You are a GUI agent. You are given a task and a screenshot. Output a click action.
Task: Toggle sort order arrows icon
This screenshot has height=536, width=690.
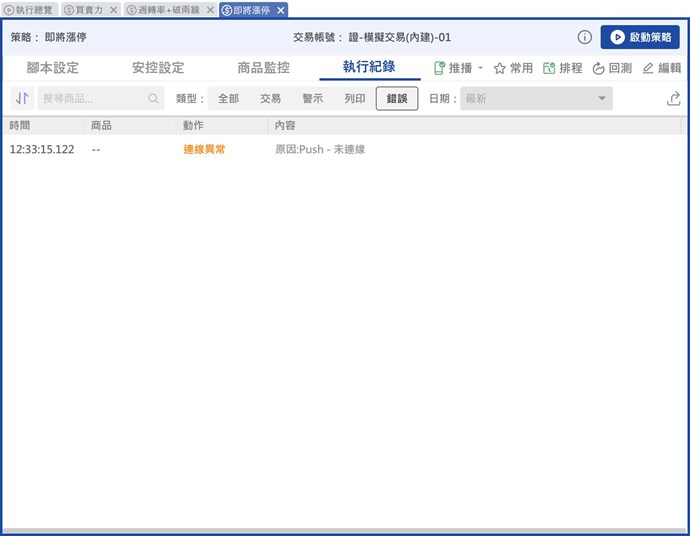(22, 98)
